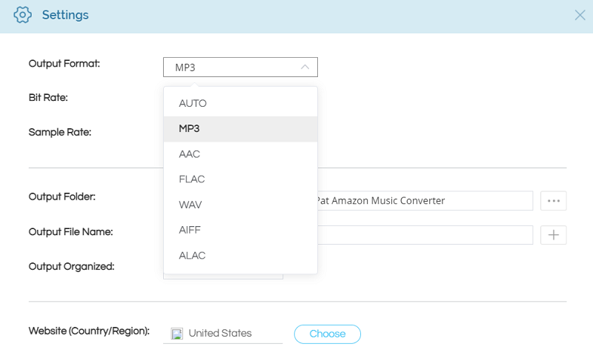The width and height of the screenshot is (593, 364).
Task: Click the Settings gear icon
Action: 23,15
